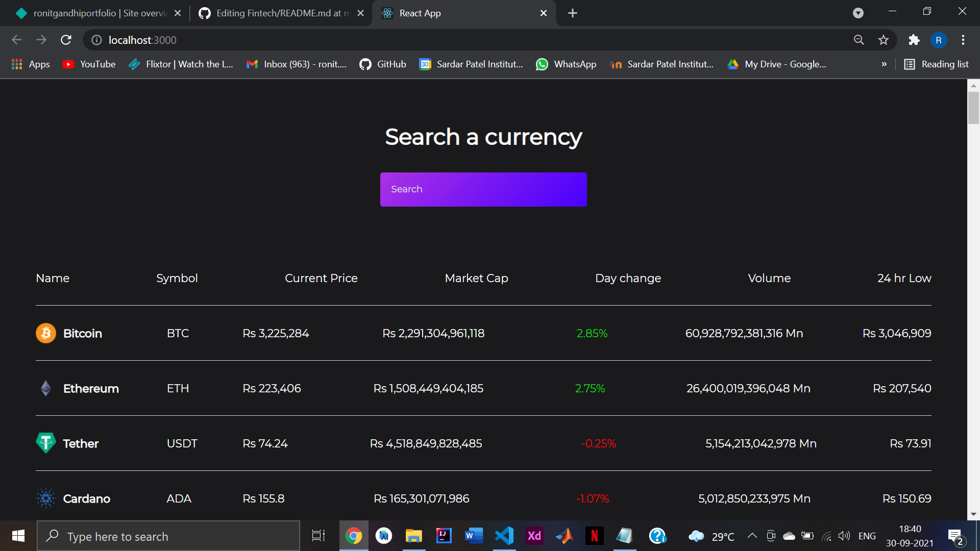
Task: Click the Search currency input field
Action: 483,189
